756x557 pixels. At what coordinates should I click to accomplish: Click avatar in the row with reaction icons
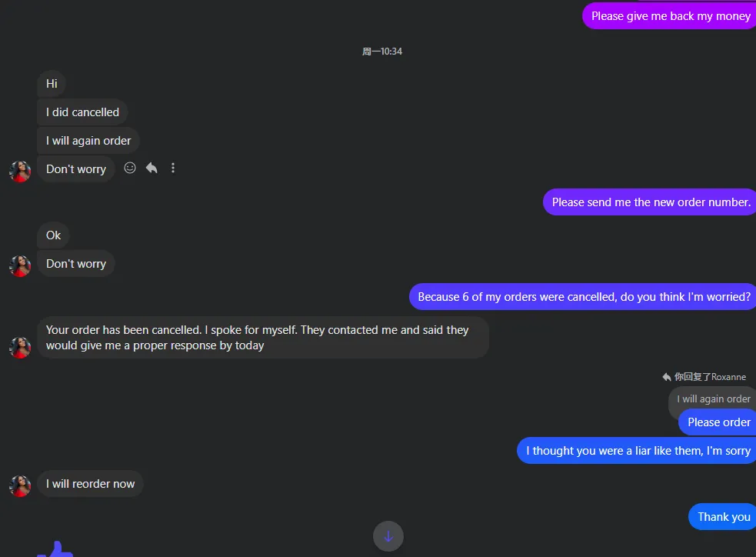click(20, 171)
